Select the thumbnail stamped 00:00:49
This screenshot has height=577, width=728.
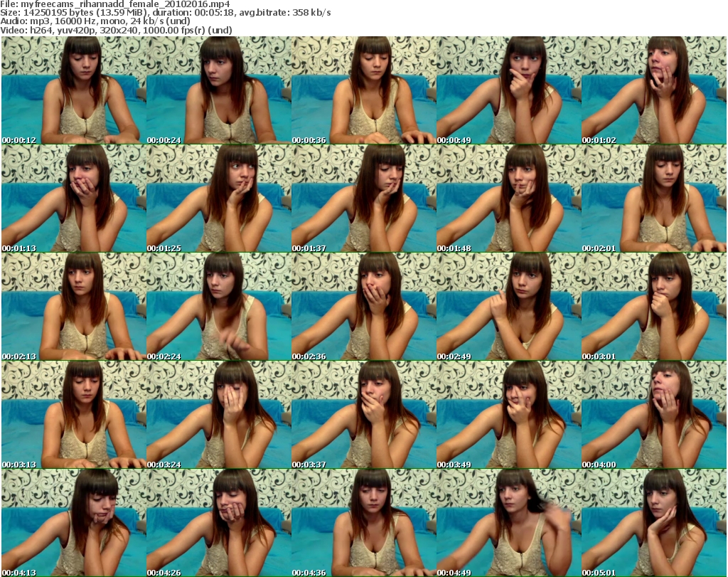(509, 90)
